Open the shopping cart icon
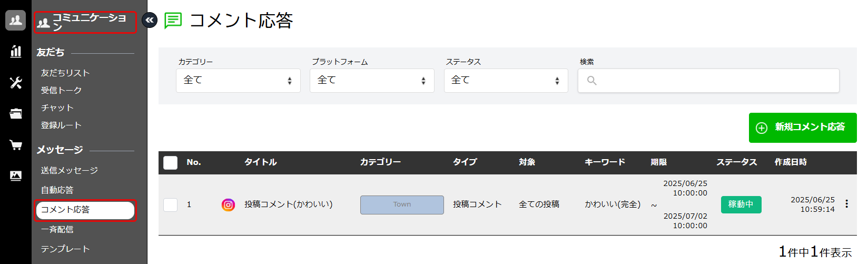 point(16,145)
